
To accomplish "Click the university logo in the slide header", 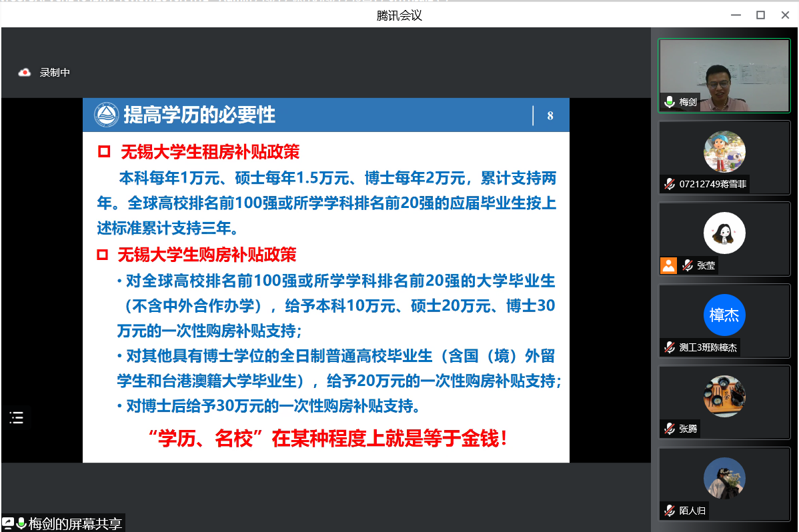I will (105, 115).
